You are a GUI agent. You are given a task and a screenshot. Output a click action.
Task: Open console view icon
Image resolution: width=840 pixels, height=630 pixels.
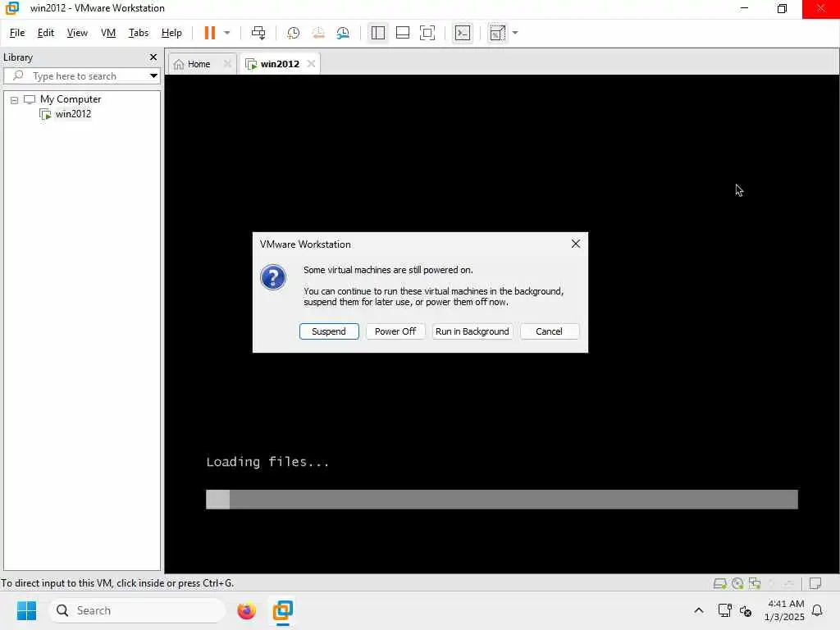click(x=463, y=33)
